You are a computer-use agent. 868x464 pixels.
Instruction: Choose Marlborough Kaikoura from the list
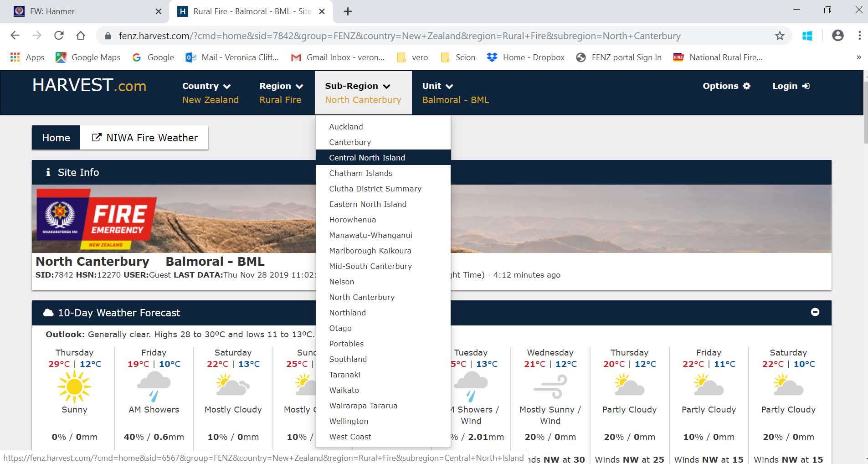370,251
